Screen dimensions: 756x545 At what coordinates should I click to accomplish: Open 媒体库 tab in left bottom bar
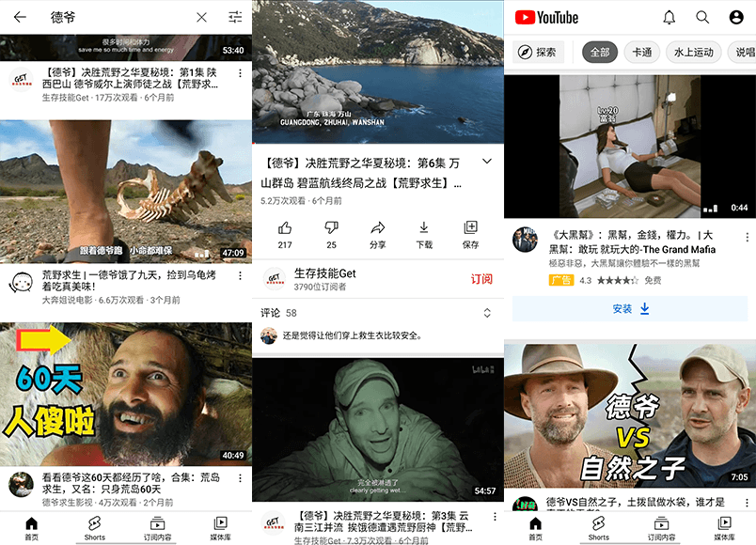click(220, 529)
